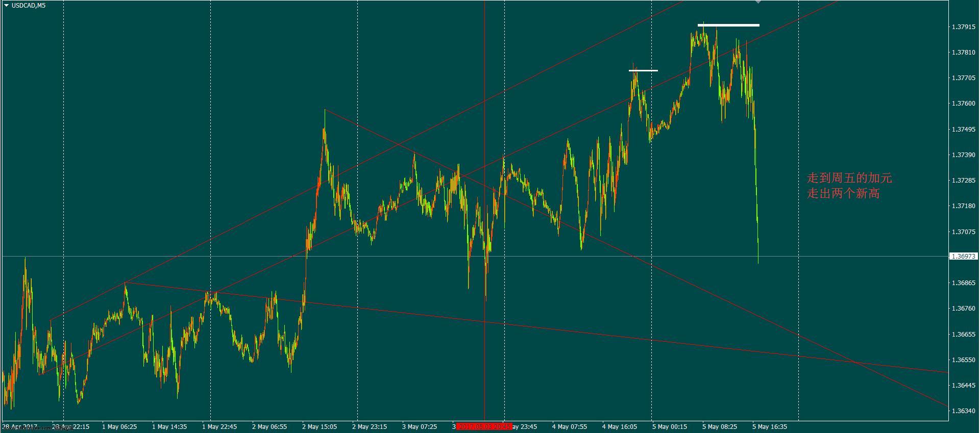The width and height of the screenshot is (980, 433).
Task: Select the grey chart shift marker on top edge
Action: tap(758, 2)
